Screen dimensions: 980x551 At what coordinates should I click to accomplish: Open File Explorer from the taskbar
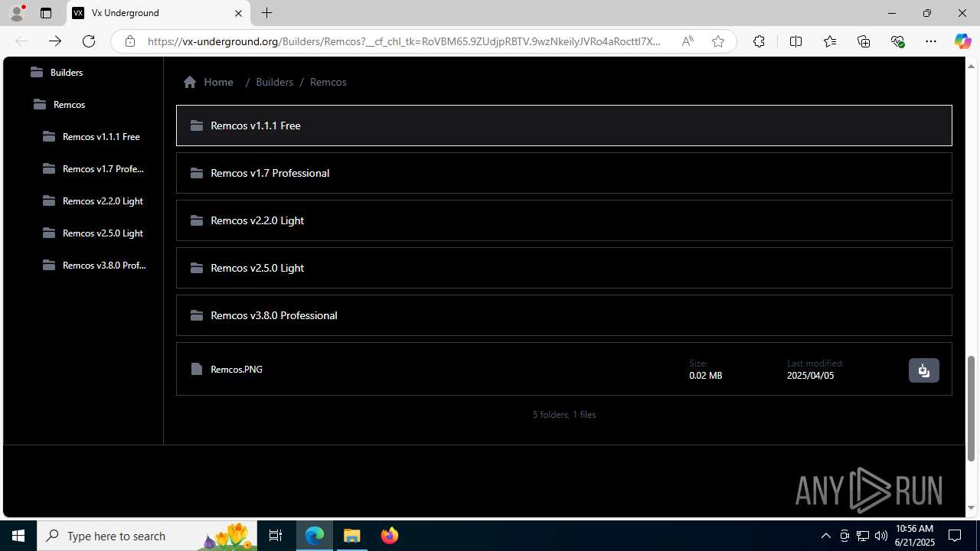coord(352,536)
